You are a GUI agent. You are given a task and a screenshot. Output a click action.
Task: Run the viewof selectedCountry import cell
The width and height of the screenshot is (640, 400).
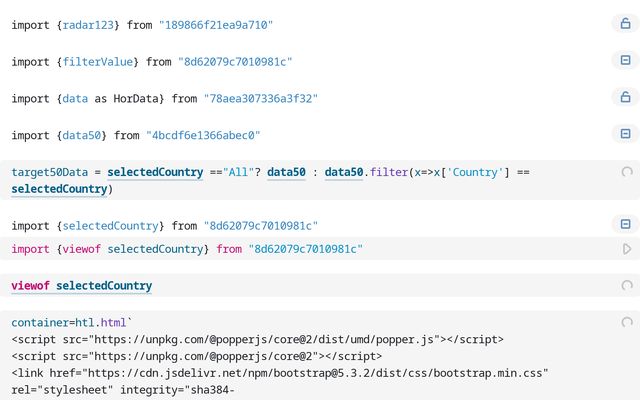[x=627, y=249]
